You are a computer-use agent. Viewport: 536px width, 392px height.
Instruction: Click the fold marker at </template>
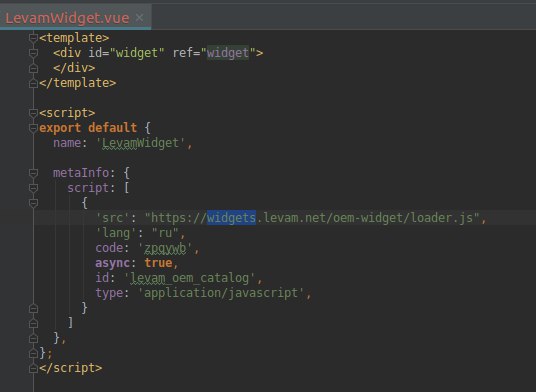33,83
